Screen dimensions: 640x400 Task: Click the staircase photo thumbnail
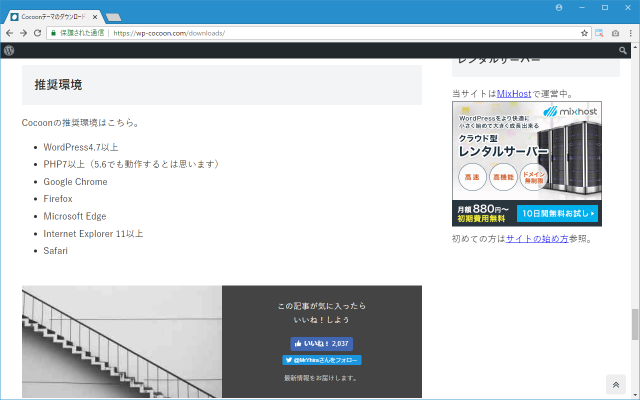[122, 342]
